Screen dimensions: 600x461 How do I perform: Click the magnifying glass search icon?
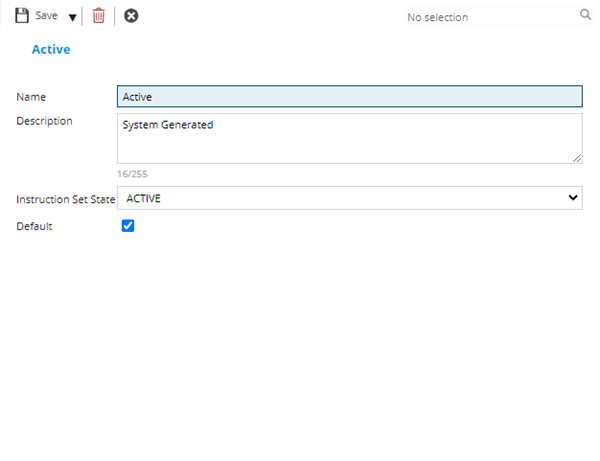[x=585, y=15]
